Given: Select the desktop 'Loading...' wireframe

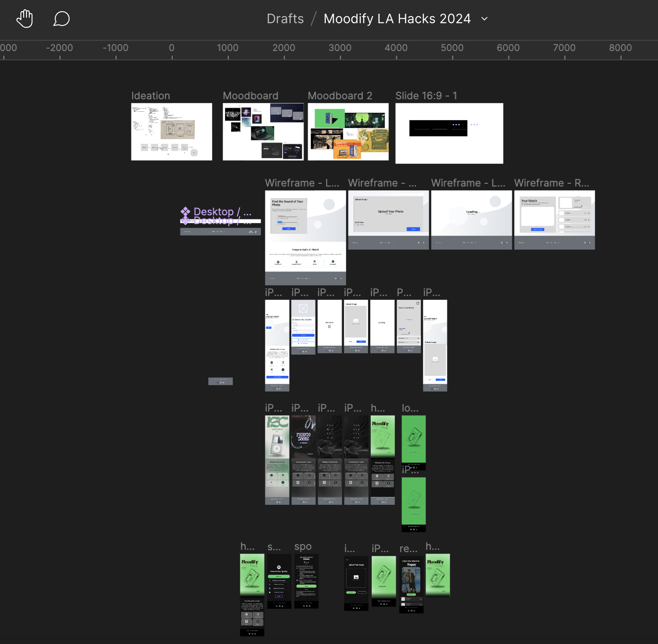Looking at the screenshot, I should pos(471,220).
